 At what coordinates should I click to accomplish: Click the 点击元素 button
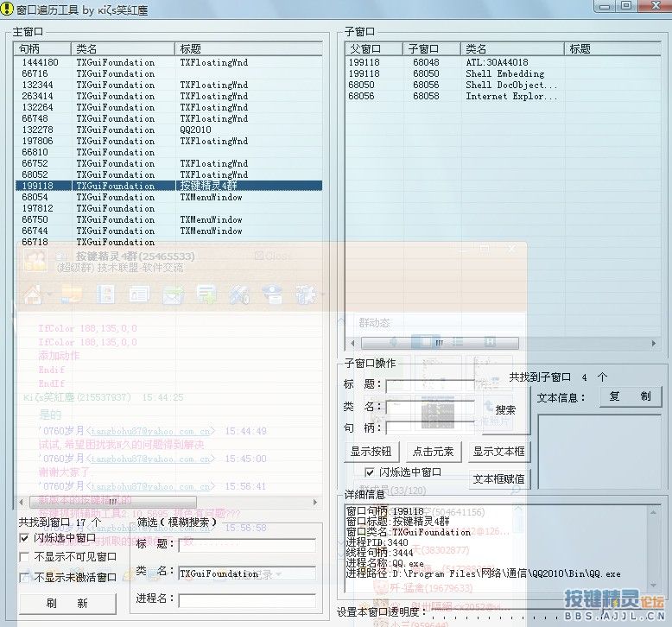(435, 451)
